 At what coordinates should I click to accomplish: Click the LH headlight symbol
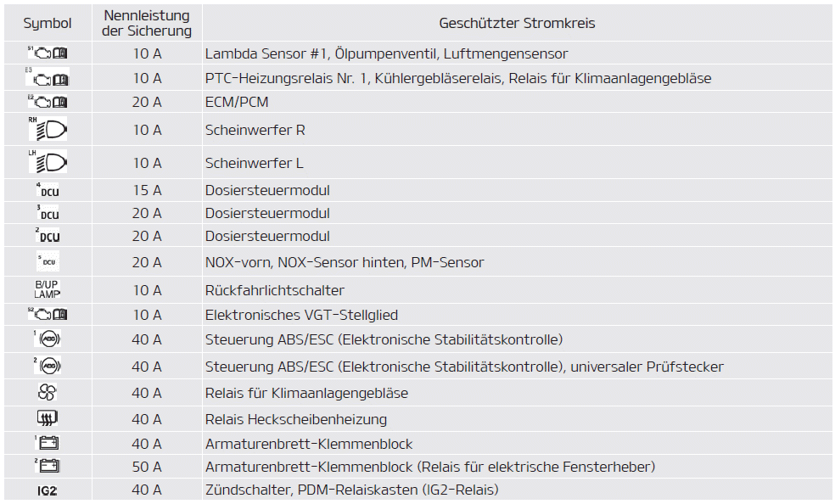tap(48, 162)
